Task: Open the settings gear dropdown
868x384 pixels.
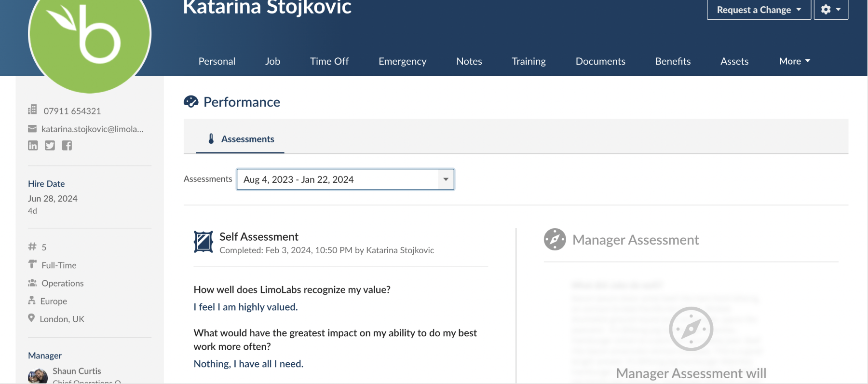Action: point(831,10)
